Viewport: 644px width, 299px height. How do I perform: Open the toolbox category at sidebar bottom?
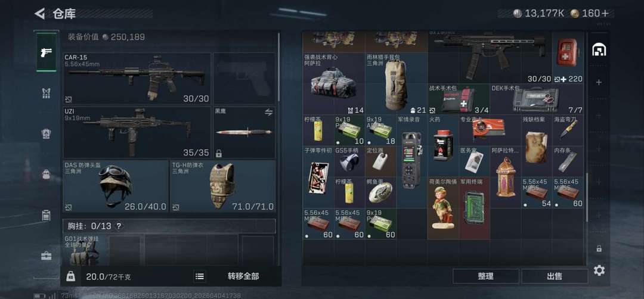pyautogui.click(x=47, y=256)
